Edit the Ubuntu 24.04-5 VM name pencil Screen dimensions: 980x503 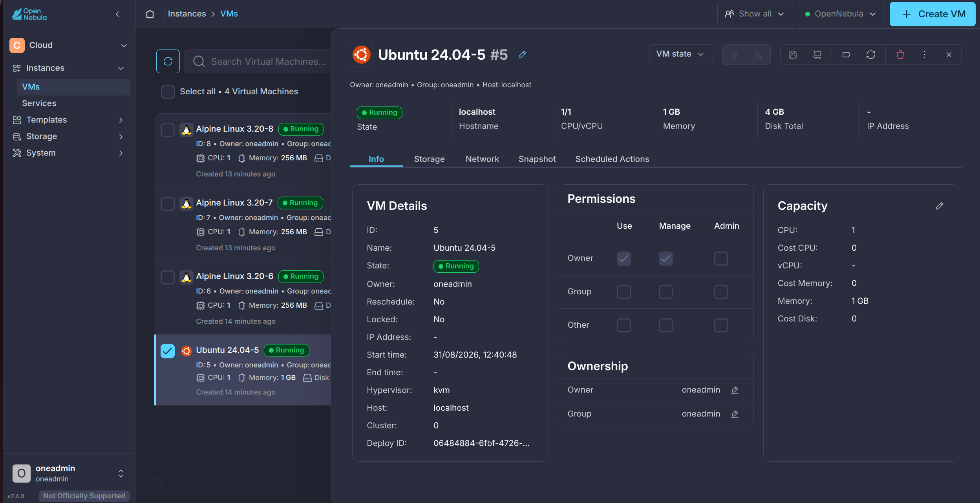pyautogui.click(x=522, y=55)
